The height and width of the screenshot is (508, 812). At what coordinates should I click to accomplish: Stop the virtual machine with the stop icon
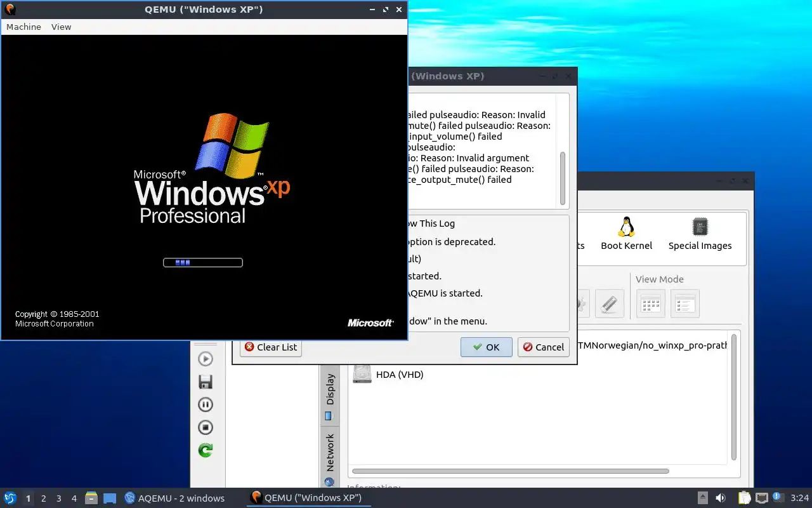[x=205, y=427]
